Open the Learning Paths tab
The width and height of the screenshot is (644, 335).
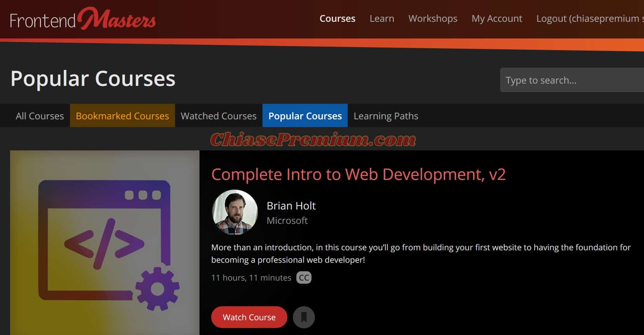pos(386,116)
